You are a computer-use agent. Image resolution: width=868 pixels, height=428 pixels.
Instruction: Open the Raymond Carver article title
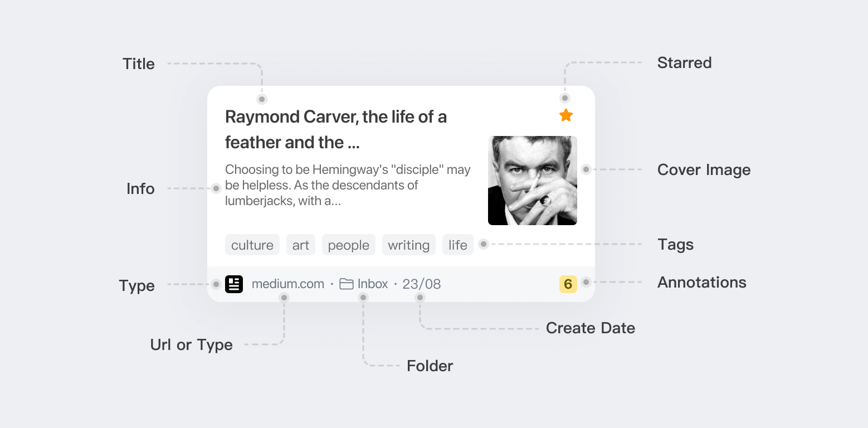(x=336, y=130)
